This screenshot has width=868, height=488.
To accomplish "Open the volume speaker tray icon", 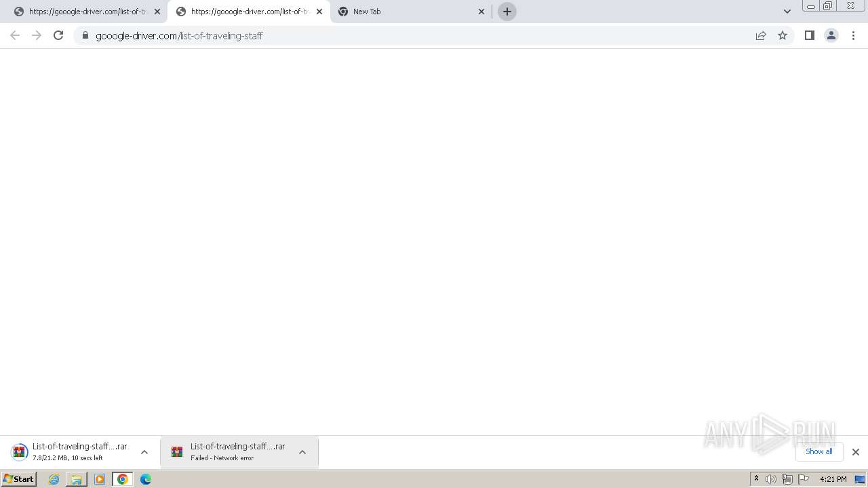I will (x=771, y=479).
